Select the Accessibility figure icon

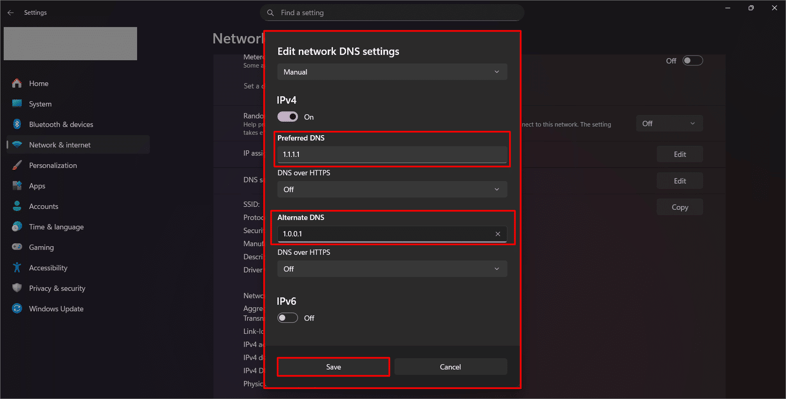click(x=17, y=268)
